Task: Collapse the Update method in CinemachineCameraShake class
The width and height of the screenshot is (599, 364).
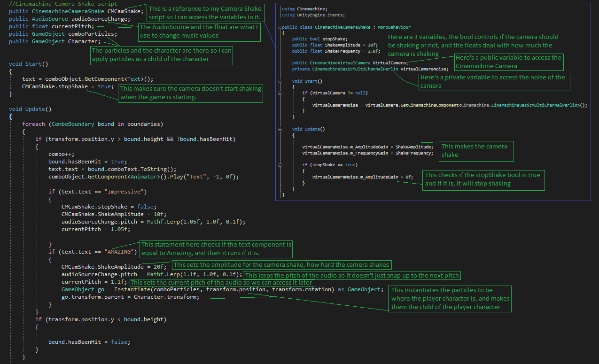Action: click(280, 129)
